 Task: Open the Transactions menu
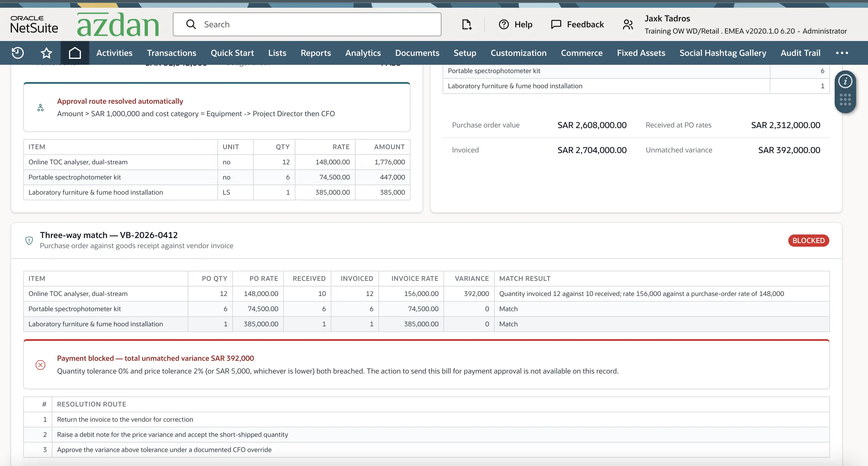[x=172, y=53]
